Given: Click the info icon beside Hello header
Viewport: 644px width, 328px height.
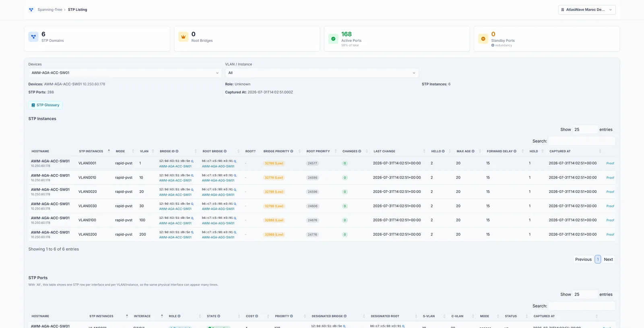Looking at the screenshot, I should point(444,152).
